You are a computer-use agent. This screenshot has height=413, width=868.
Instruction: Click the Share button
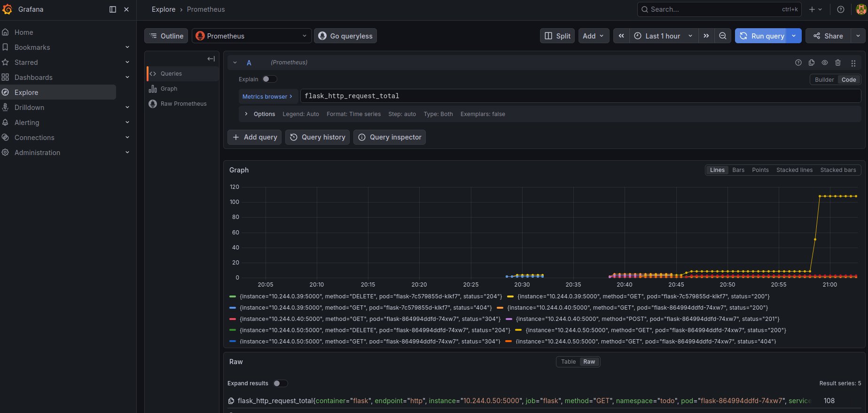point(828,36)
